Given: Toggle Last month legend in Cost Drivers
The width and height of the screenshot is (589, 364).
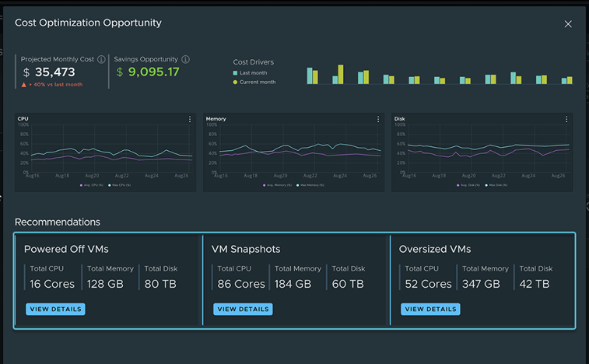Looking at the screenshot, I should pyautogui.click(x=250, y=73).
